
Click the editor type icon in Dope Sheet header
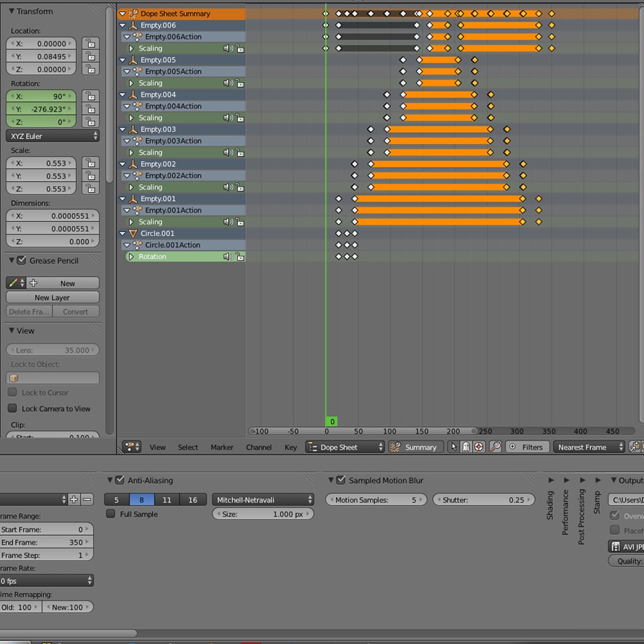tap(132, 447)
